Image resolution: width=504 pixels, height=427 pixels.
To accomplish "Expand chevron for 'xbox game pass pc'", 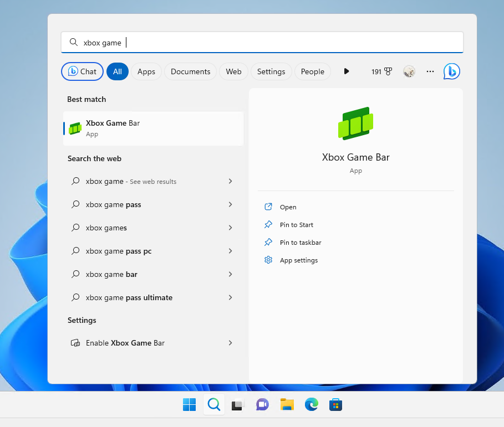I will (x=230, y=251).
